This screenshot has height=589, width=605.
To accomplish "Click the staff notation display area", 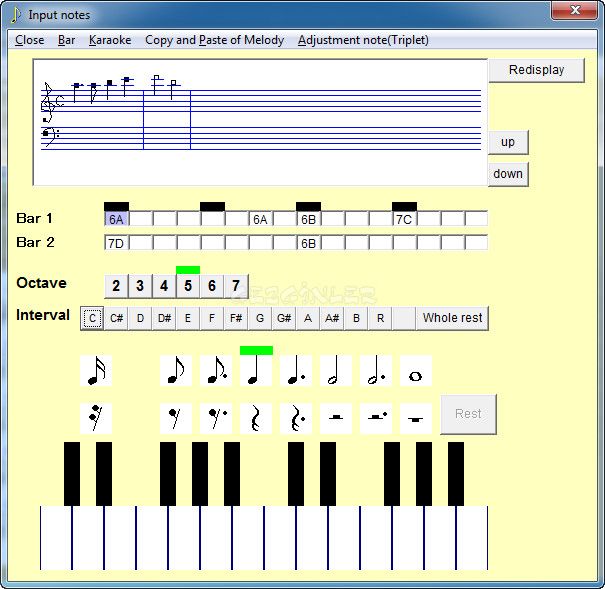I will click(260, 122).
